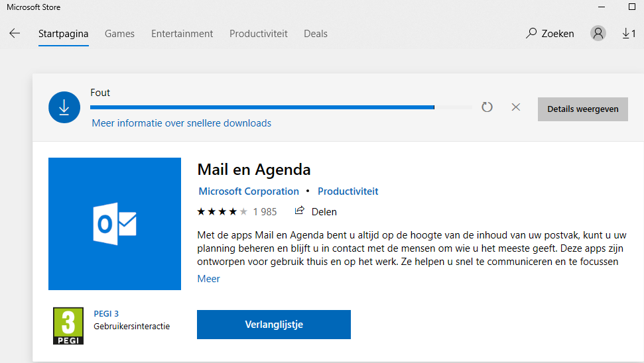
Task: Click the PEGI 3 rating badge
Action: coord(68,325)
